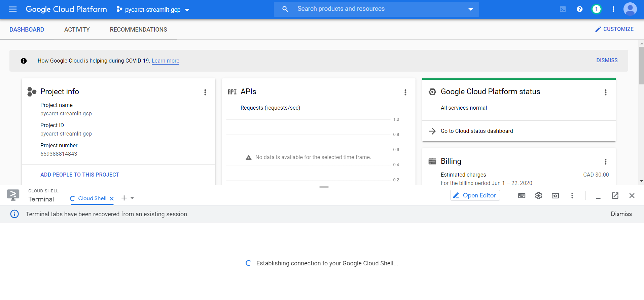The image size is (644, 300).
Task: Click the Google Cloud Platform logo
Action: (x=66, y=9)
